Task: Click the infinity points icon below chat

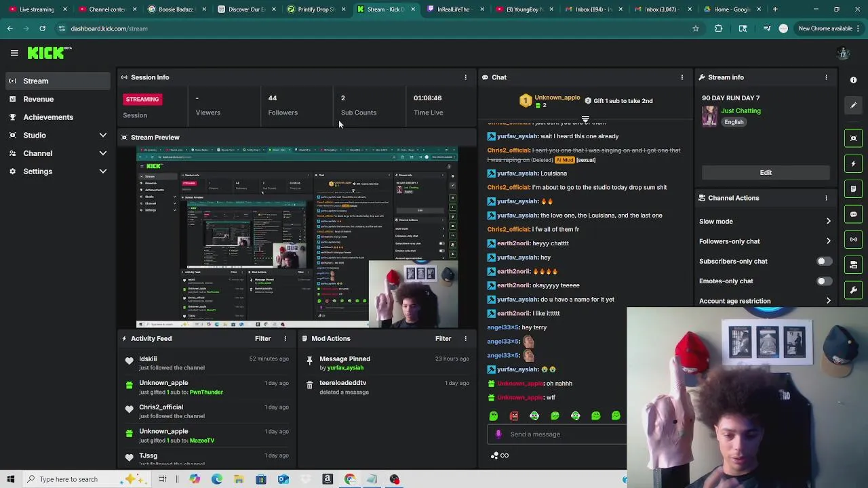Action: tap(500, 455)
